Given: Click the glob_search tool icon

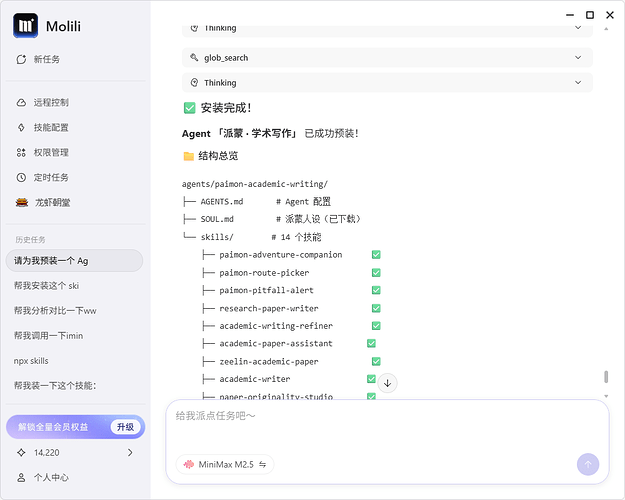Looking at the screenshot, I should point(194,57).
